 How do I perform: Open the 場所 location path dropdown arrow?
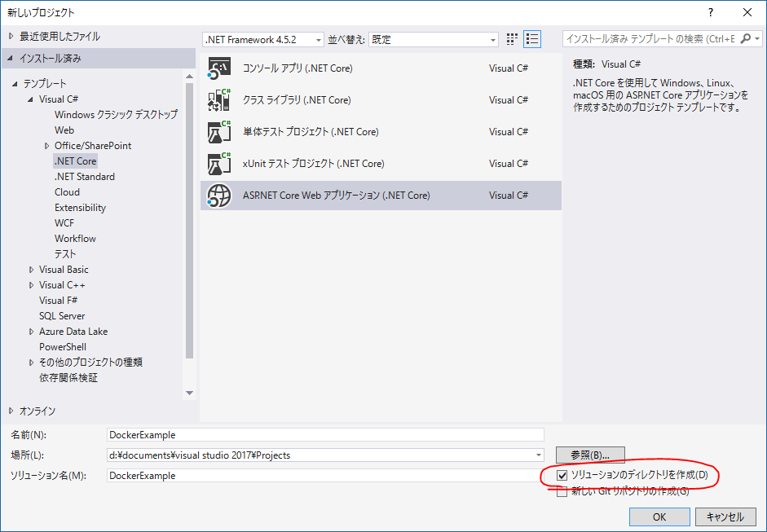point(538,455)
